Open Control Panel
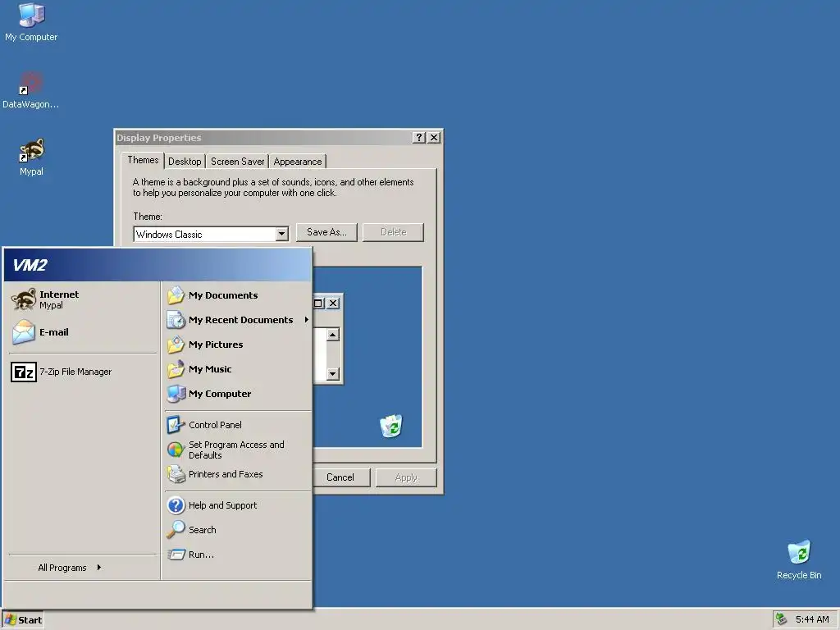This screenshot has width=840, height=630. 238,425
